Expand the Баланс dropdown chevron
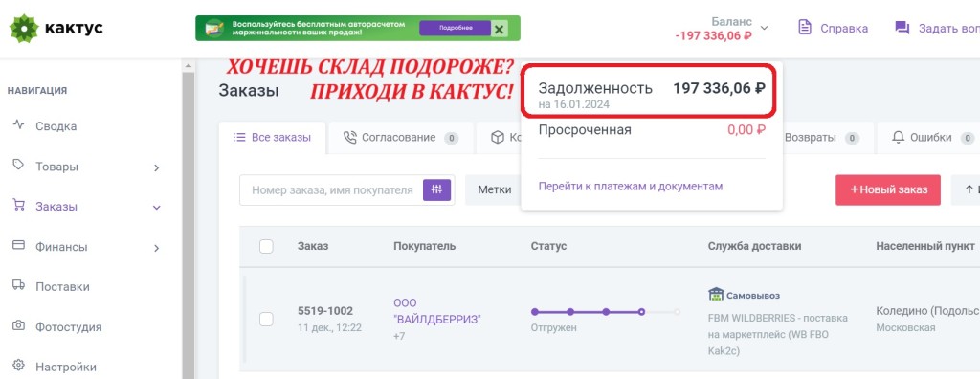Image resolution: width=980 pixels, height=379 pixels. coord(765,28)
